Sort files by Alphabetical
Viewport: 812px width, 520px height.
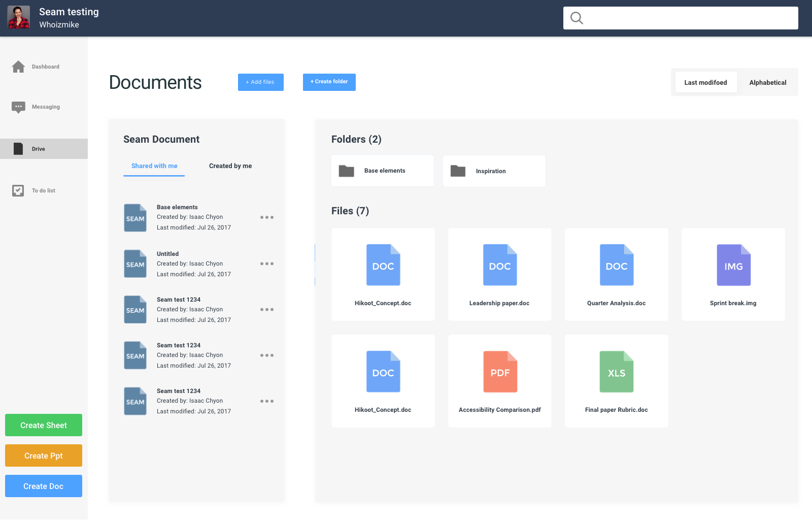[x=768, y=82]
